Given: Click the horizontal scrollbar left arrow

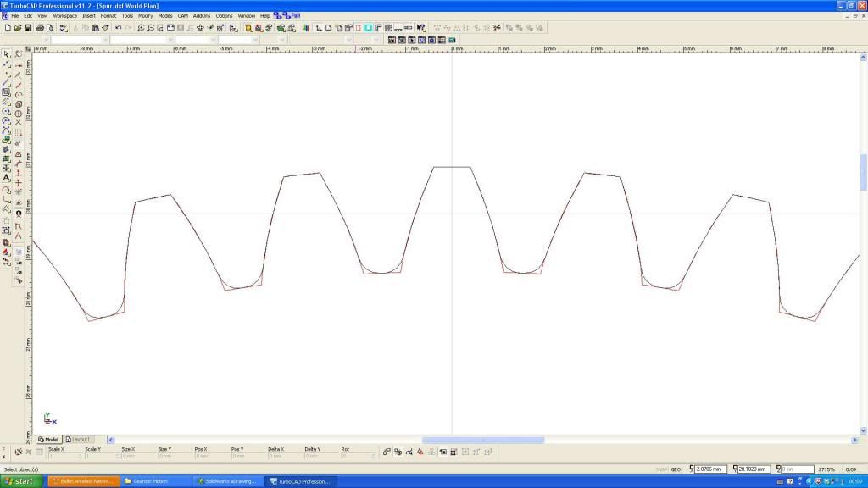Looking at the screenshot, I should pyautogui.click(x=111, y=440).
